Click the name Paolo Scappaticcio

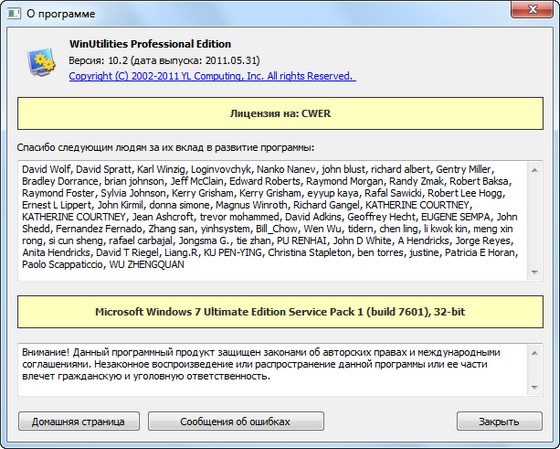tap(63, 265)
